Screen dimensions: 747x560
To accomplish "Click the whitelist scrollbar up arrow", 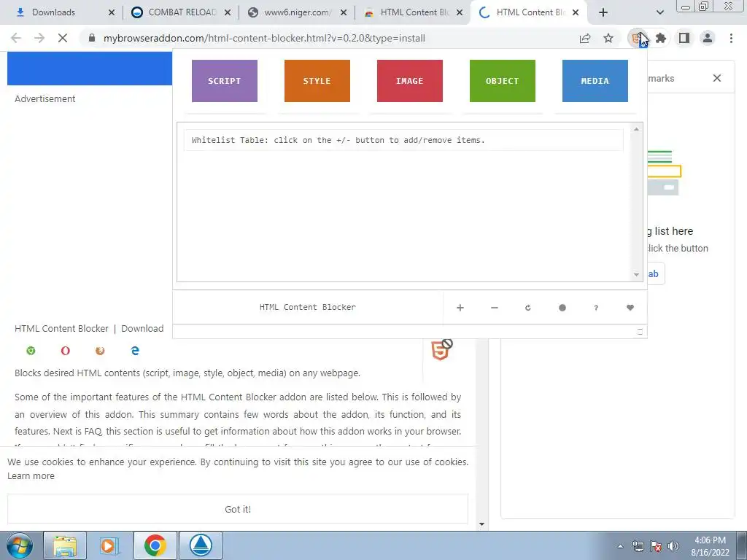I will click(x=636, y=129).
